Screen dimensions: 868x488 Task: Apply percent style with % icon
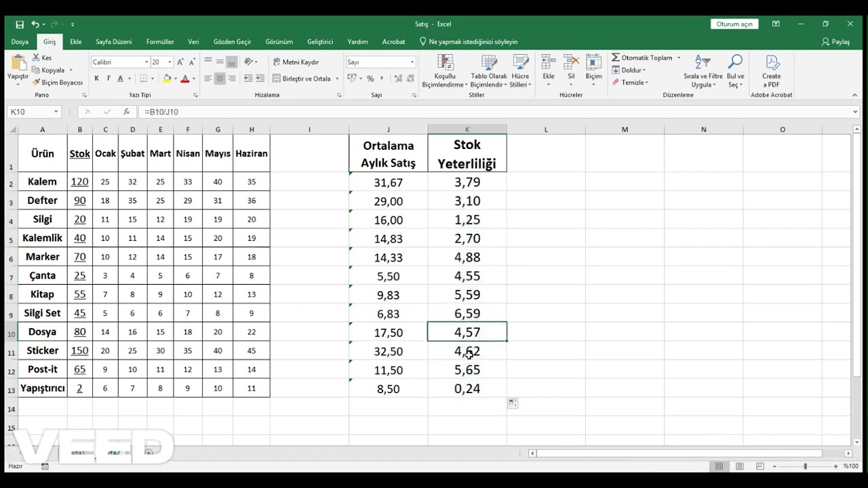pyautogui.click(x=370, y=79)
